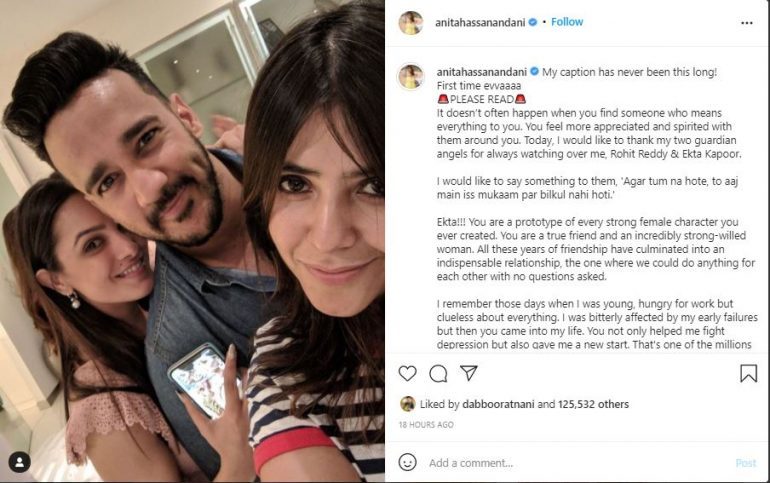
Task: Focus the Add a comment field
Action: 577,463
